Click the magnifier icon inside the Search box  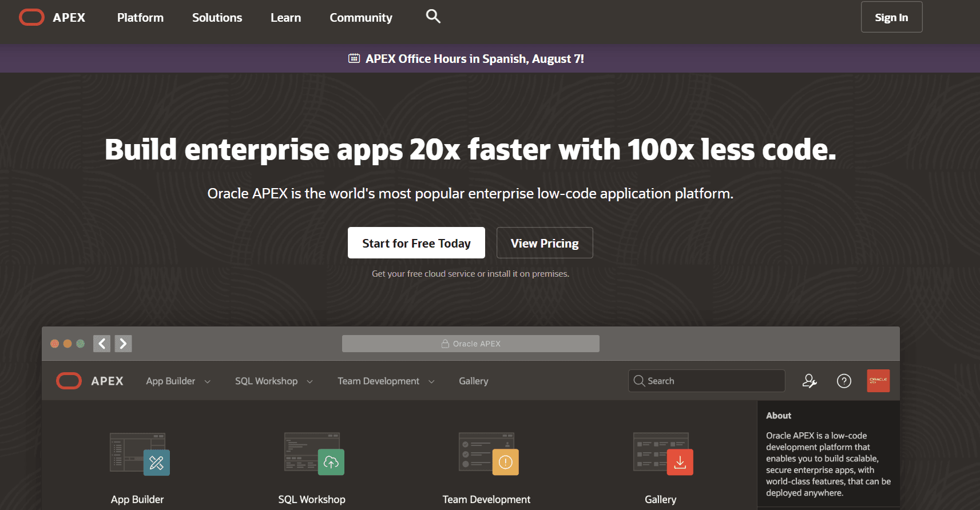[x=639, y=381]
